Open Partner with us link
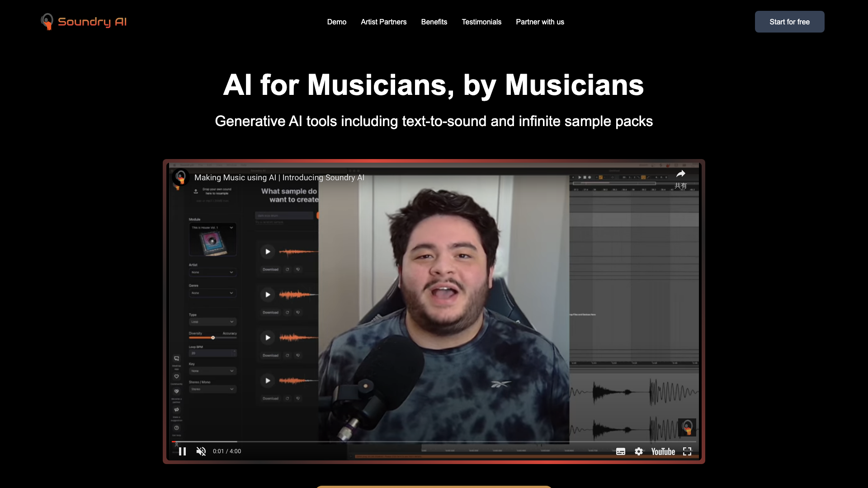The width and height of the screenshot is (868, 488). coord(540,22)
